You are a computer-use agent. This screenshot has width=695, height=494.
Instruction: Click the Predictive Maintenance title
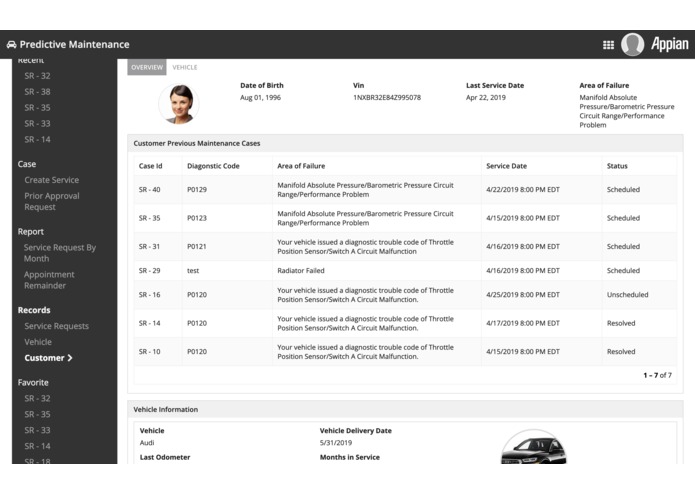pyautogui.click(x=74, y=44)
